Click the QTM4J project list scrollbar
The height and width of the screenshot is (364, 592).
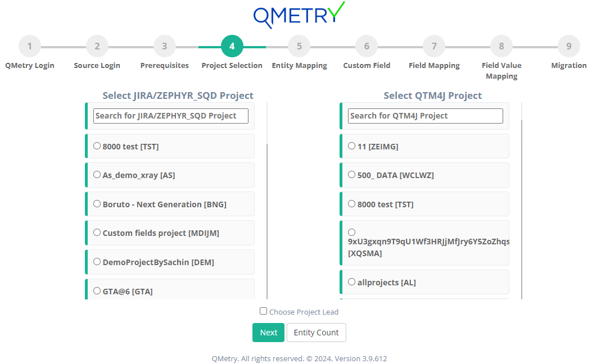[522, 210]
